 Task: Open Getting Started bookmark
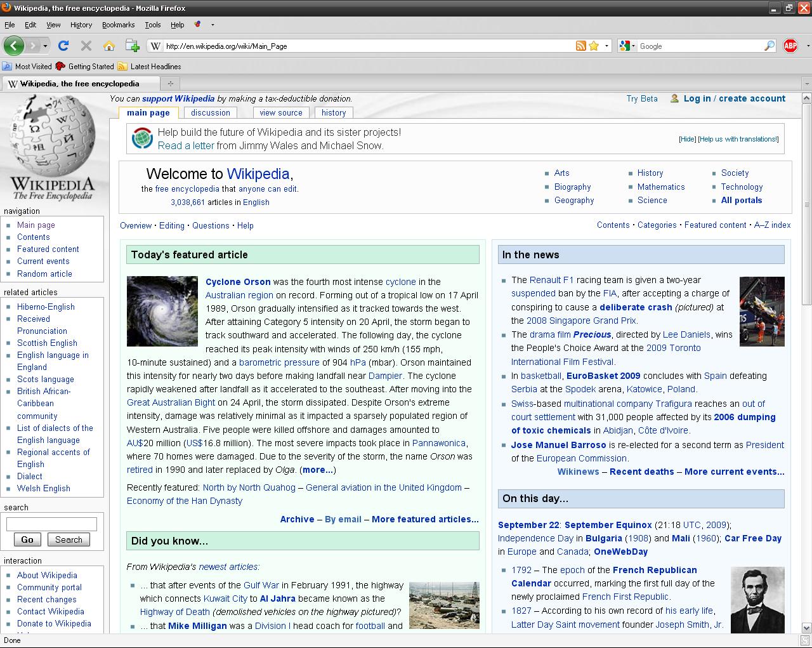pos(85,66)
